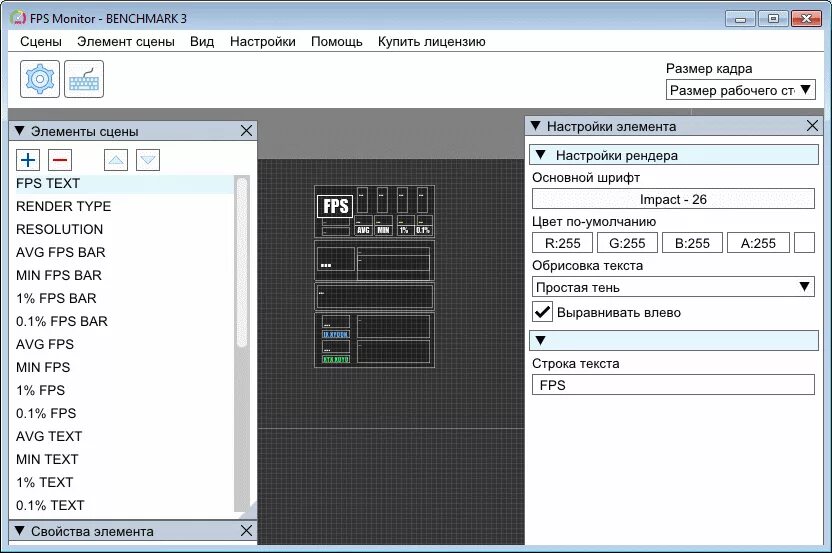Viewport: 832px width, 553px height.
Task: Collapse the unnamed section above Строка текста
Action: 541,340
